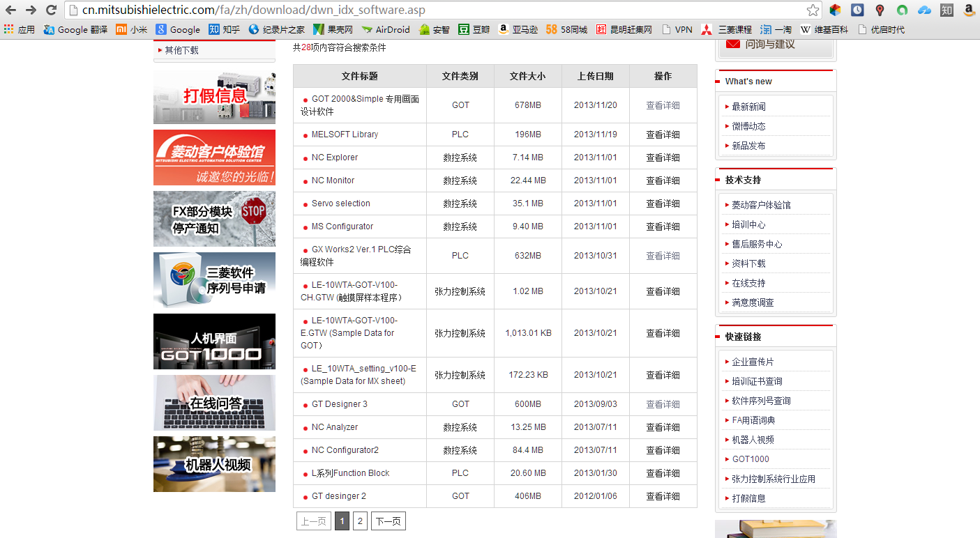Open the Xiaomi bookmark

(x=131, y=29)
